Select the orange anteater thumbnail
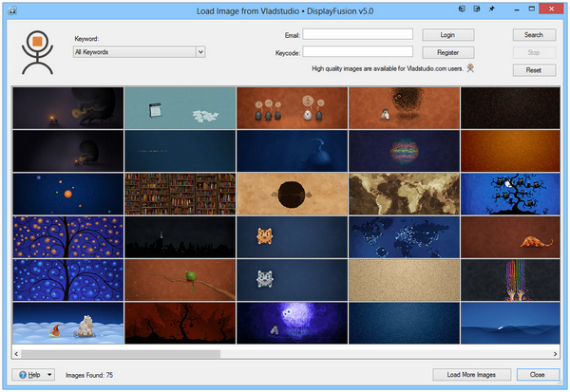This screenshot has height=392, width=570. coord(510,237)
